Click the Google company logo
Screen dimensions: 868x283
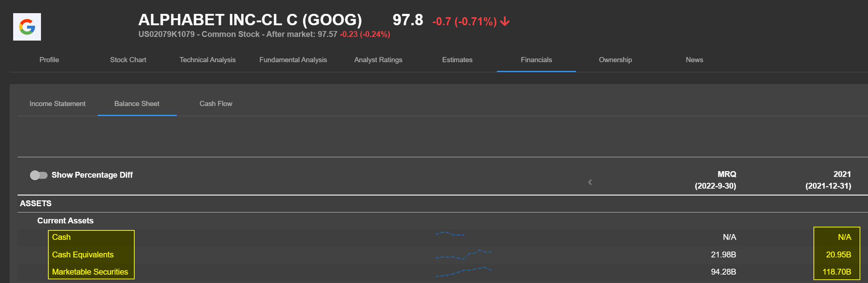tap(27, 27)
